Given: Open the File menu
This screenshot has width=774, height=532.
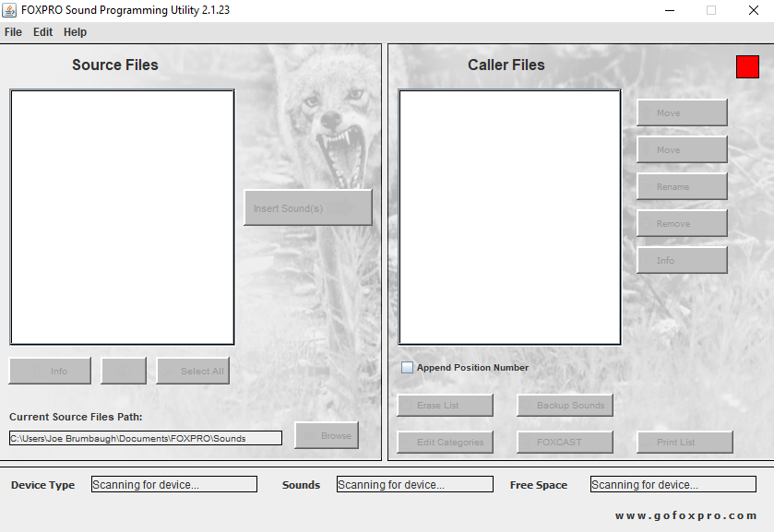Looking at the screenshot, I should click(x=13, y=32).
